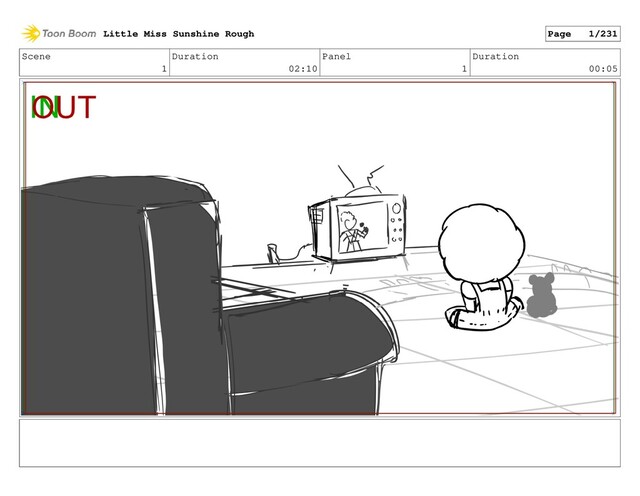
Task: Click the 'Scene' header cell
Action: coord(94,62)
